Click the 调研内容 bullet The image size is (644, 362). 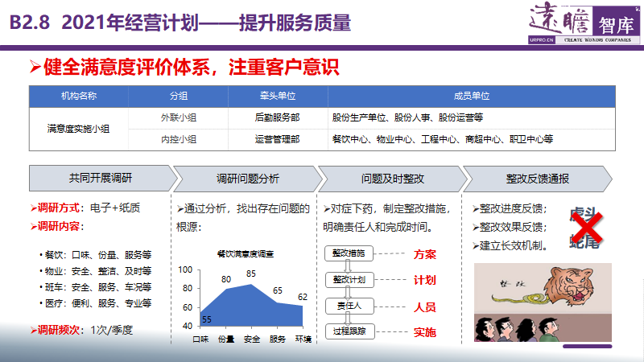56,226
